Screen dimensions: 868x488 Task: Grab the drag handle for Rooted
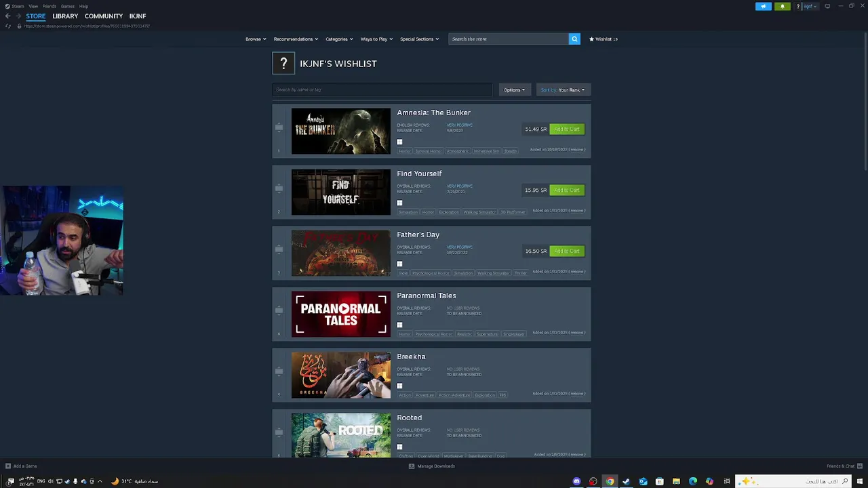point(279,432)
